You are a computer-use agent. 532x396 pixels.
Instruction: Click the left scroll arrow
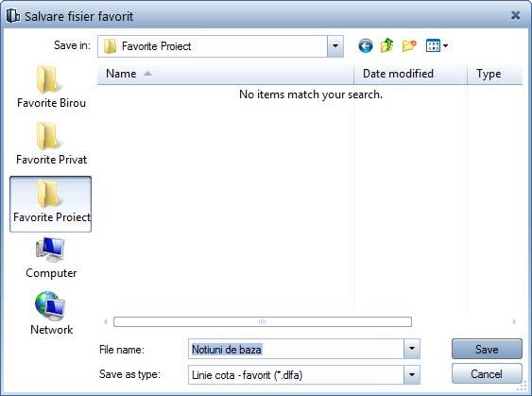106,321
